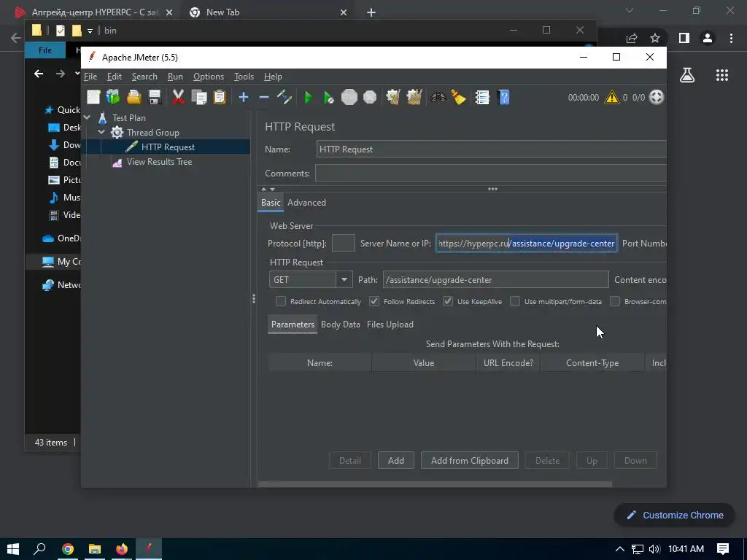
Task: Select HTTP Request node in the tree
Action: (x=168, y=147)
